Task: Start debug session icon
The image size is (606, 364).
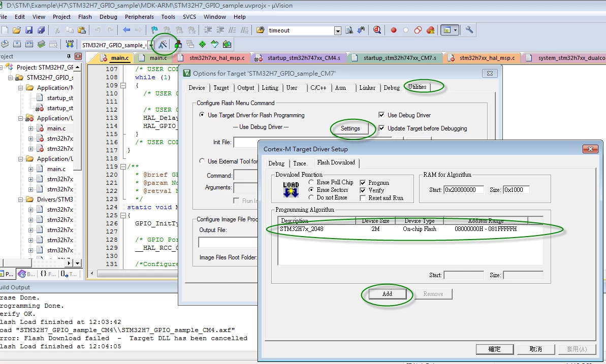Action: pyautogui.click(x=377, y=30)
